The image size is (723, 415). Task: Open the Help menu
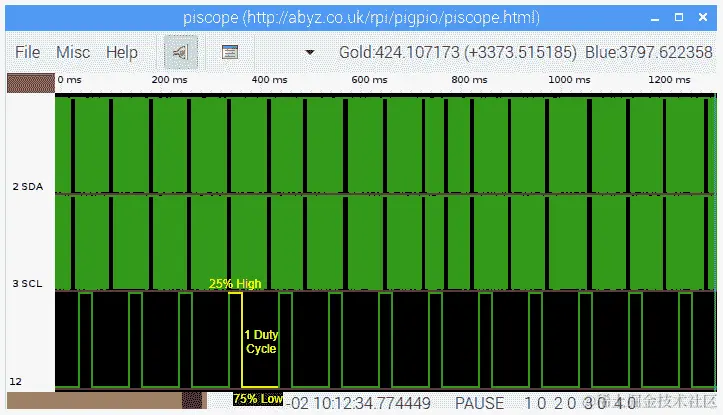(122, 52)
